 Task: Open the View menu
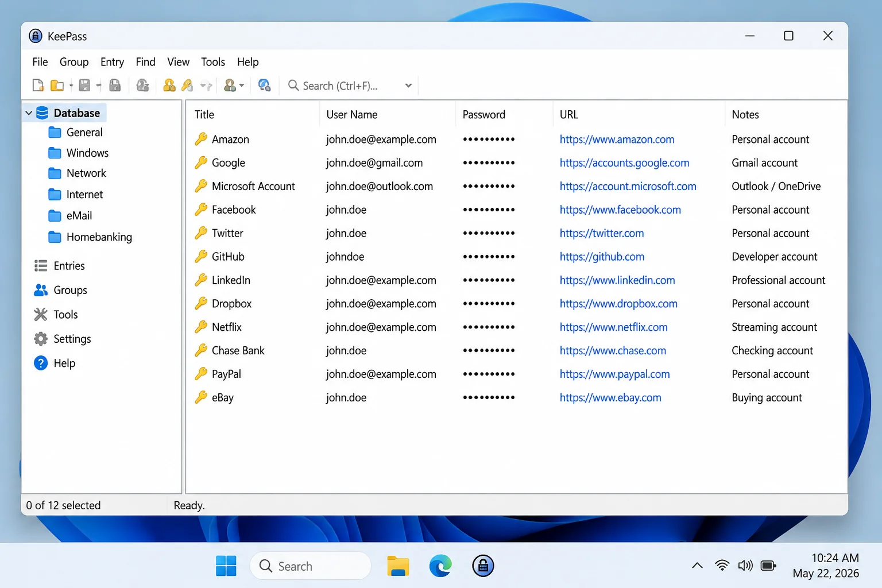click(x=178, y=62)
